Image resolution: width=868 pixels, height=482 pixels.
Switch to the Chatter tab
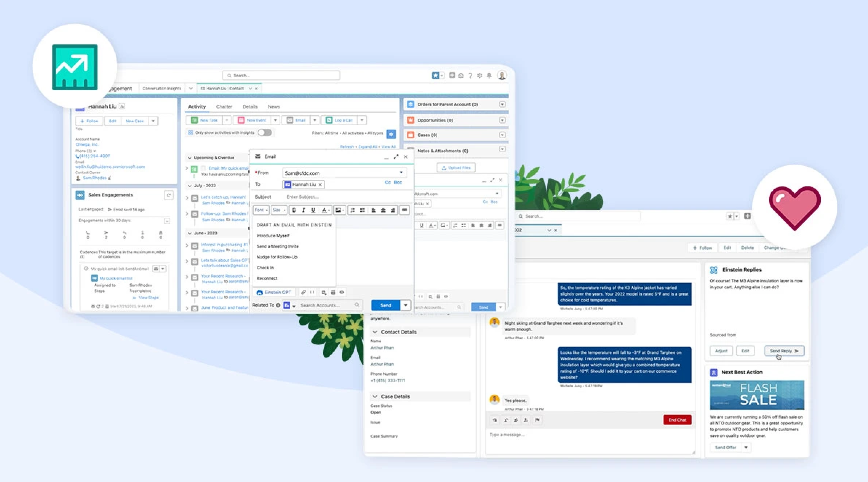click(224, 107)
